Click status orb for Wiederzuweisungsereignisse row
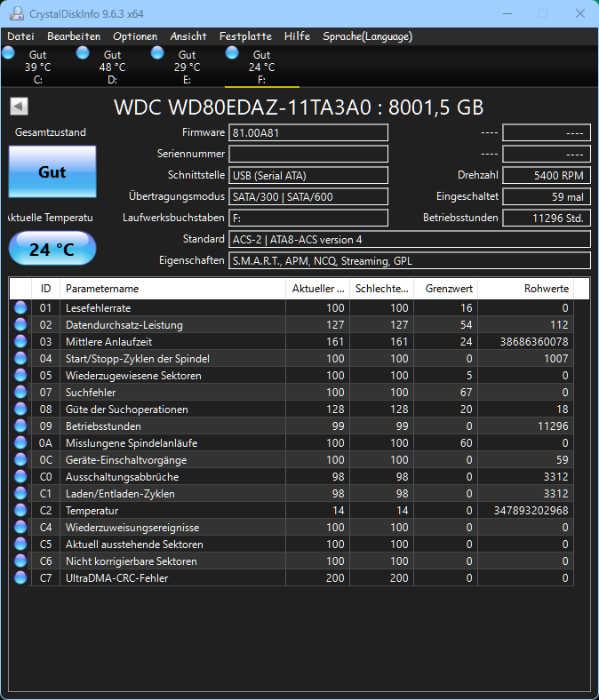 (20, 528)
